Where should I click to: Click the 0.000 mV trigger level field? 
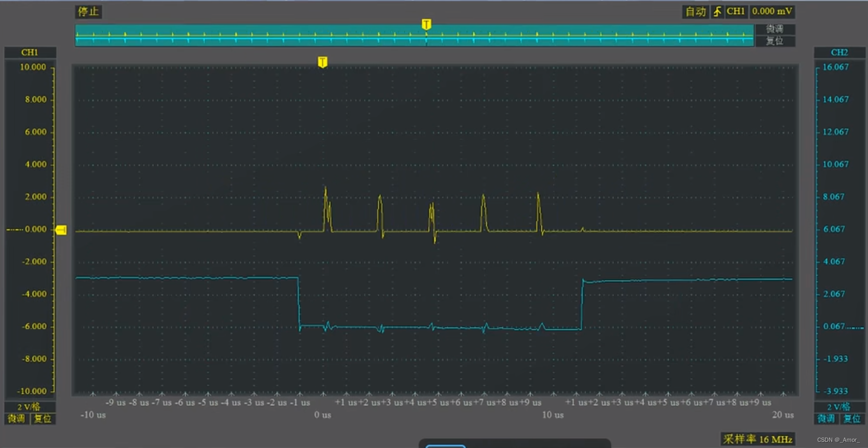click(x=772, y=12)
